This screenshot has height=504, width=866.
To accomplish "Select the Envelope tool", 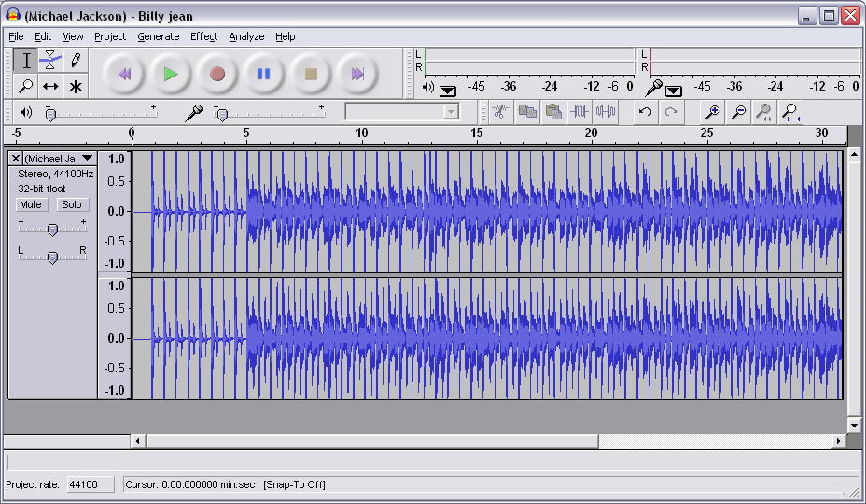I will (x=50, y=61).
